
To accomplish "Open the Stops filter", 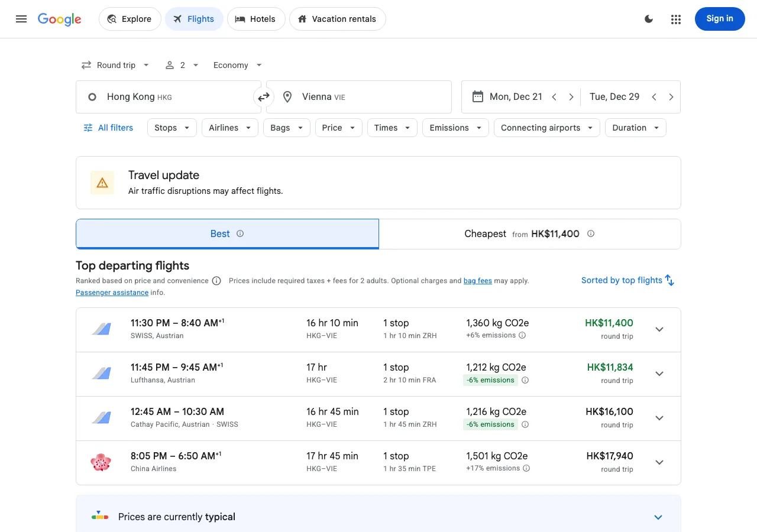I will click(172, 128).
